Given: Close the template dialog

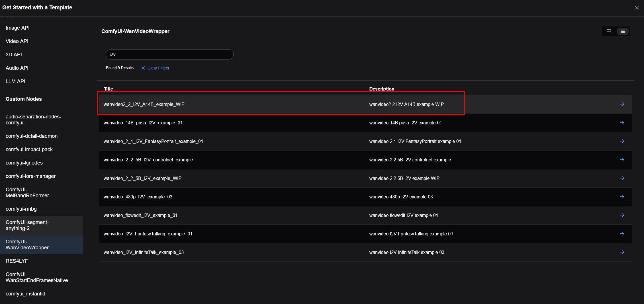Looking at the screenshot, I should pyautogui.click(x=637, y=8).
